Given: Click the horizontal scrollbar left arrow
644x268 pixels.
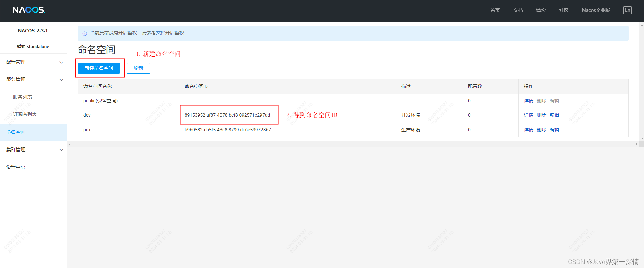Looking at the screenshot, I should tap(70, 144).
